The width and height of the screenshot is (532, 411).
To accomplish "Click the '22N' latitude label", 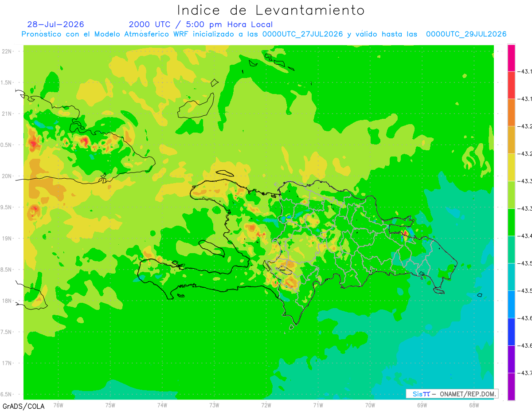I will (x=8, y=51).
